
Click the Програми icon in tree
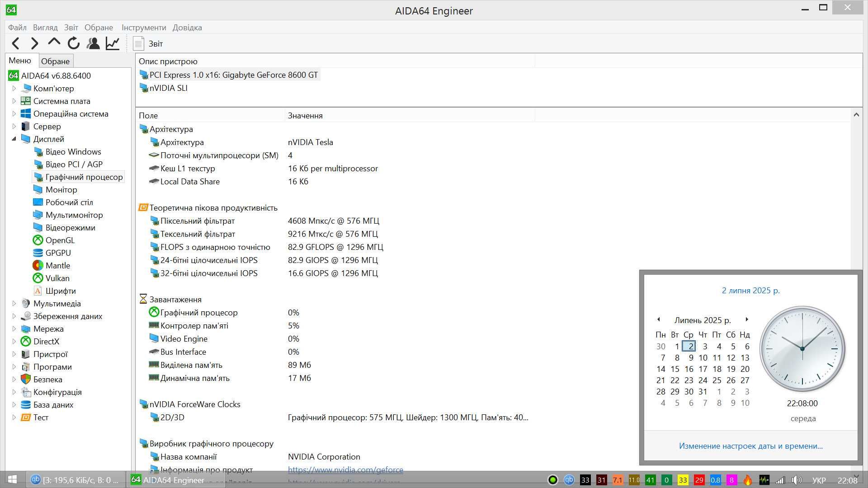click(26, 367)
